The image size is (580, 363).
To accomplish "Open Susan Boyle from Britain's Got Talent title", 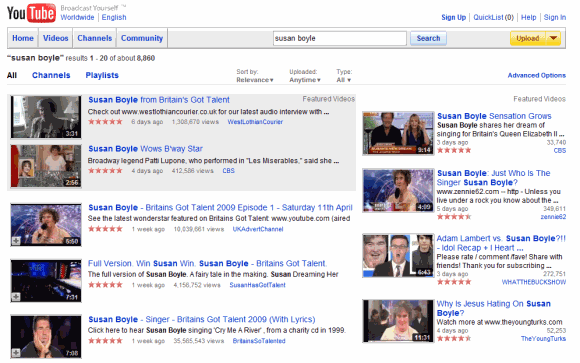I will (159, 100).
